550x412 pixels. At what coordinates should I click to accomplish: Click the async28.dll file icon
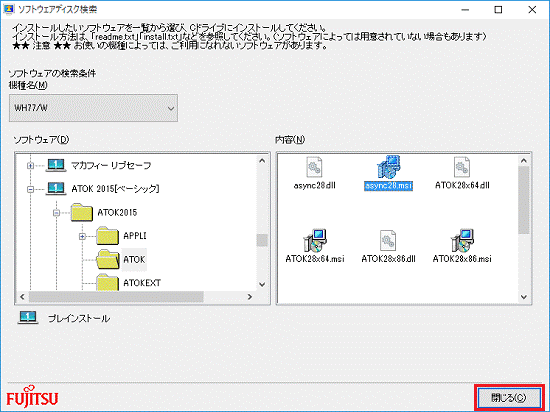point(314,168)
